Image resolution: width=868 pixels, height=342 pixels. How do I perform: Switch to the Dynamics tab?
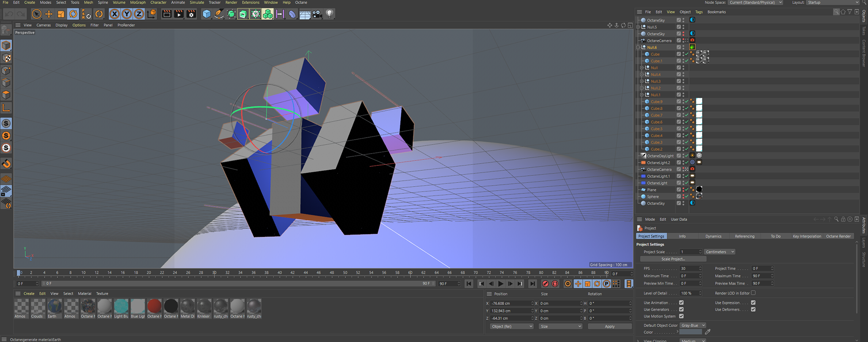pos(713,236)
